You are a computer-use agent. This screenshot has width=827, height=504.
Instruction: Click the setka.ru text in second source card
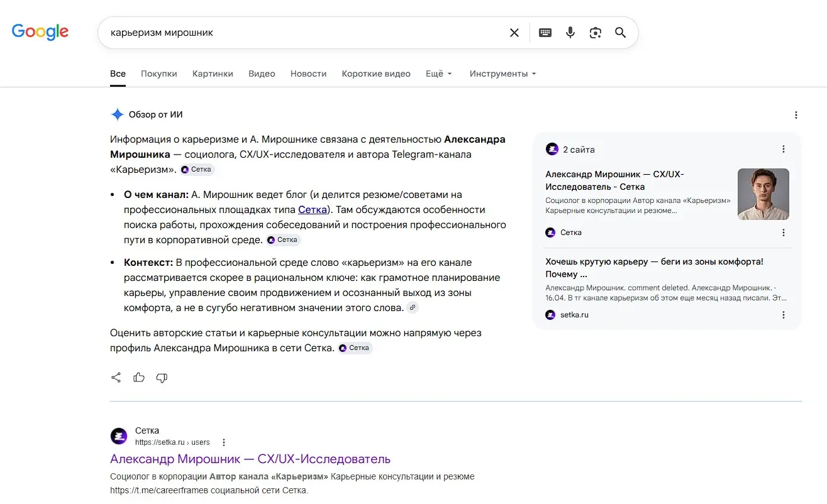(575, 315)
